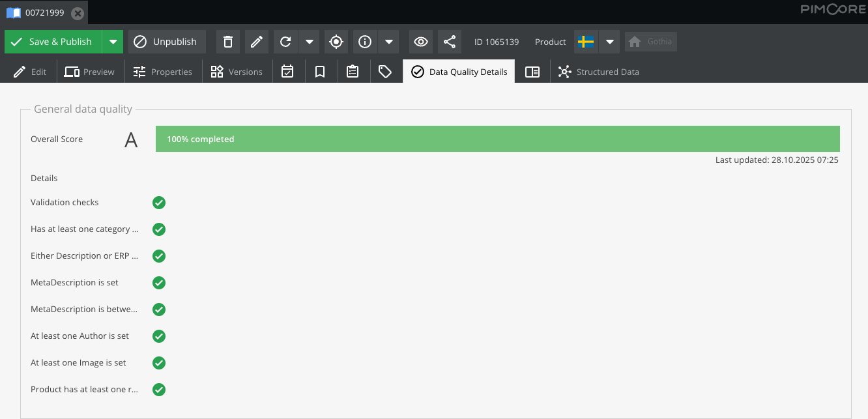This screenshot has height=419, width=868.
Task: Click the Gothia home button
Action: pos(651,42)
